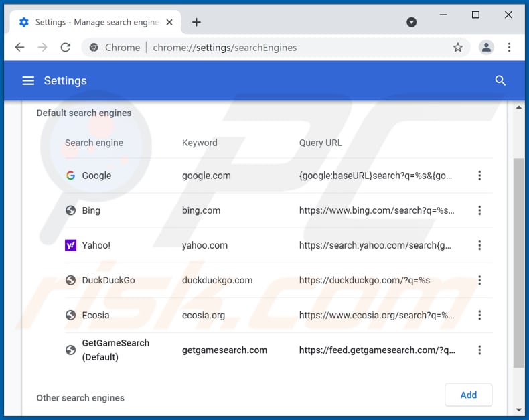Select the Ecosia search engine name

point(96,315)
